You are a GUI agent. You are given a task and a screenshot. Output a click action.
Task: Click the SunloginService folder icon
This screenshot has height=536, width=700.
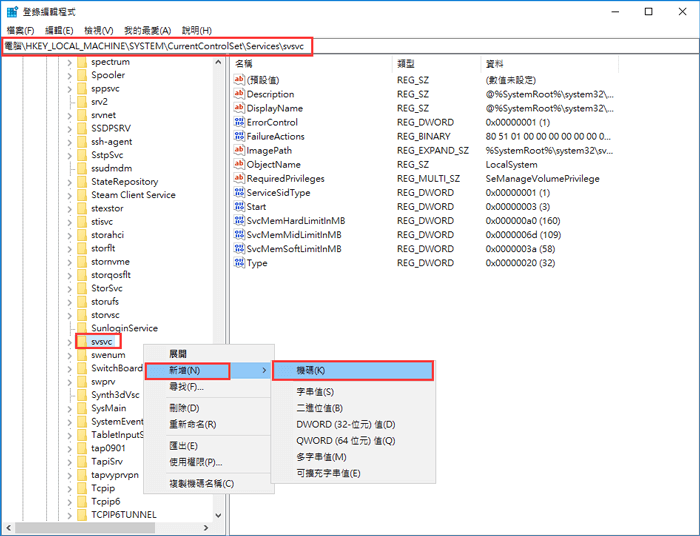82,328
